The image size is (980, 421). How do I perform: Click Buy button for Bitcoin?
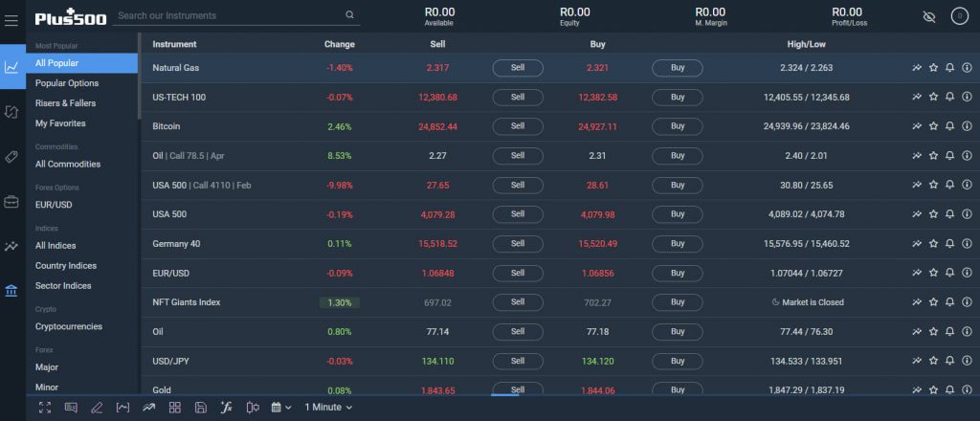(x=678, y=126)
